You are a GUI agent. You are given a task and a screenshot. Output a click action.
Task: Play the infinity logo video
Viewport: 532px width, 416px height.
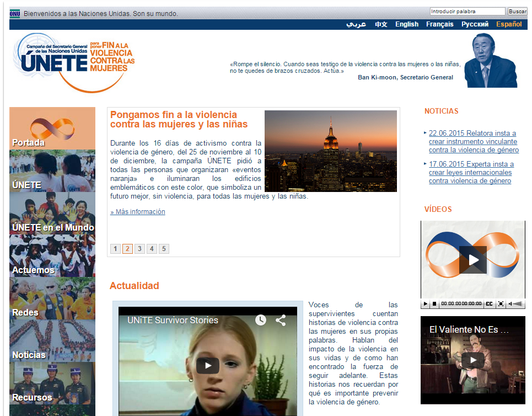tap(473, 260)
